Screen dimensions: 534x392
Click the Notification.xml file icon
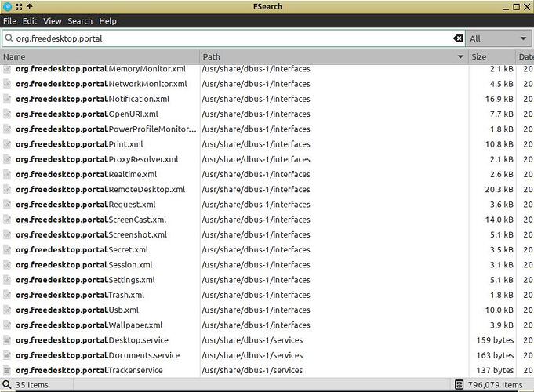pyautogui.click(x=7, y=99)
